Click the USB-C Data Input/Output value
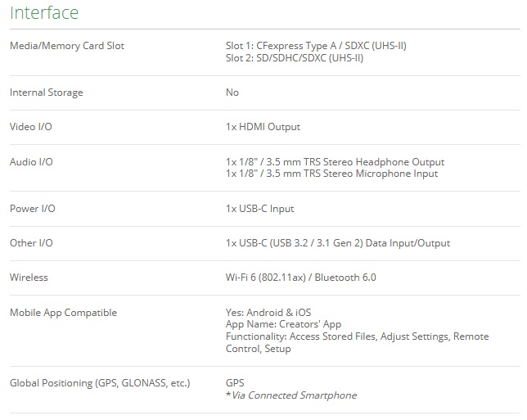Viewport: 527px width, 420px height. tap(338, 243)
